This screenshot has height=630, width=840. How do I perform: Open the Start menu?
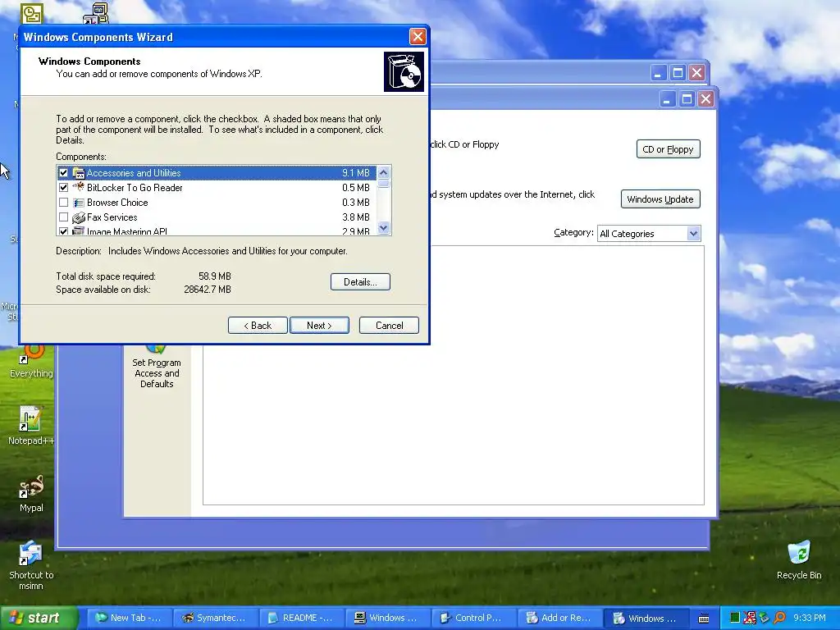(39, 618)
